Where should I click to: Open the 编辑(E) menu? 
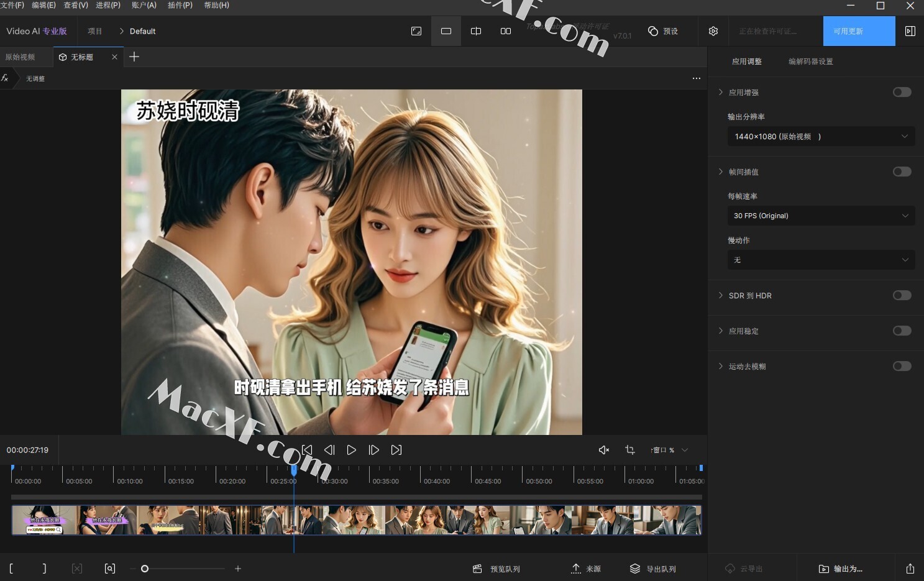[x=43, y=5]
